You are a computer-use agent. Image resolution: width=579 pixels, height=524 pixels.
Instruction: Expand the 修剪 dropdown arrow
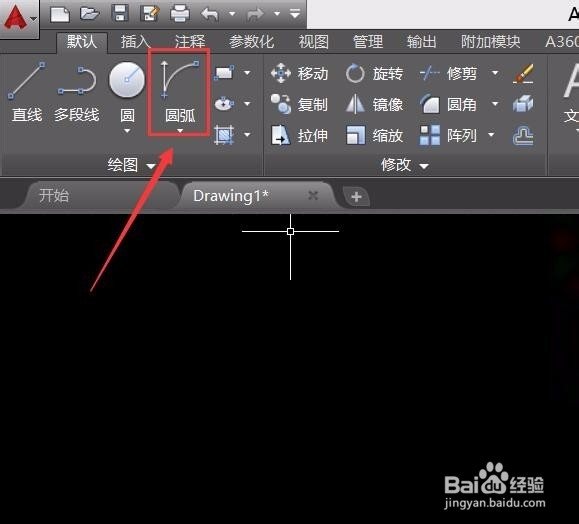click(495, 73)
